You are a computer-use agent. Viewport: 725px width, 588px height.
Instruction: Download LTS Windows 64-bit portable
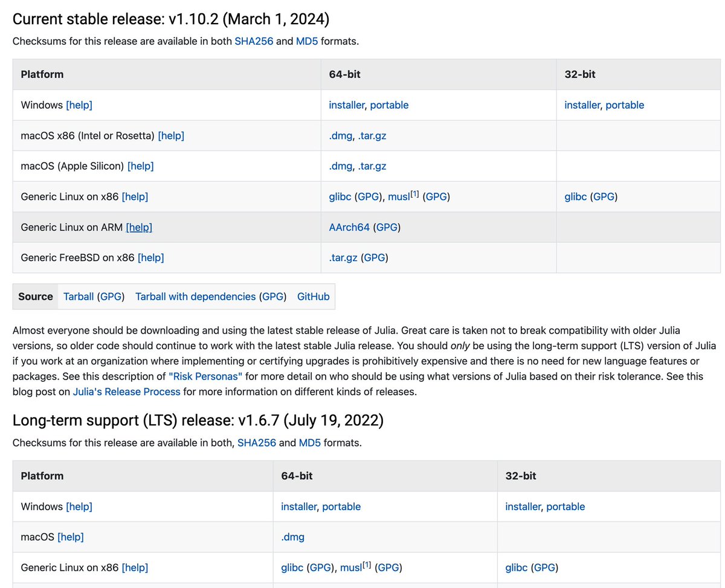click(x=341, y=506)
